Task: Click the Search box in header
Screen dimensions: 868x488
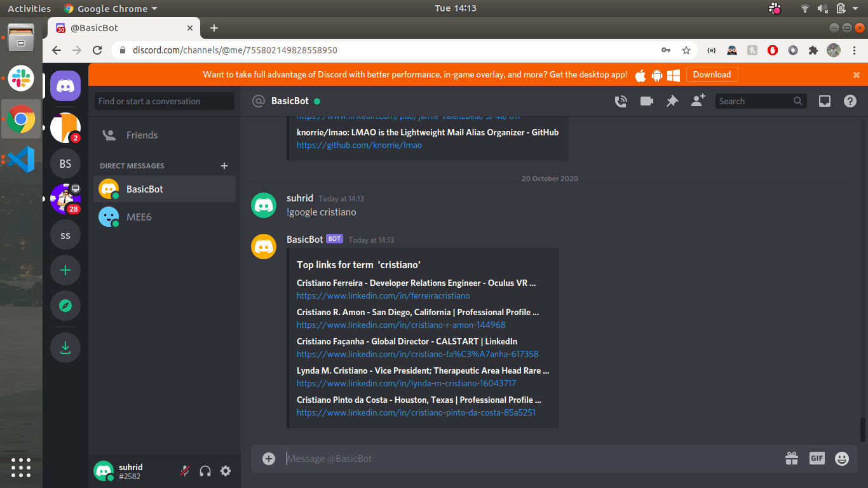Action: 761,101
